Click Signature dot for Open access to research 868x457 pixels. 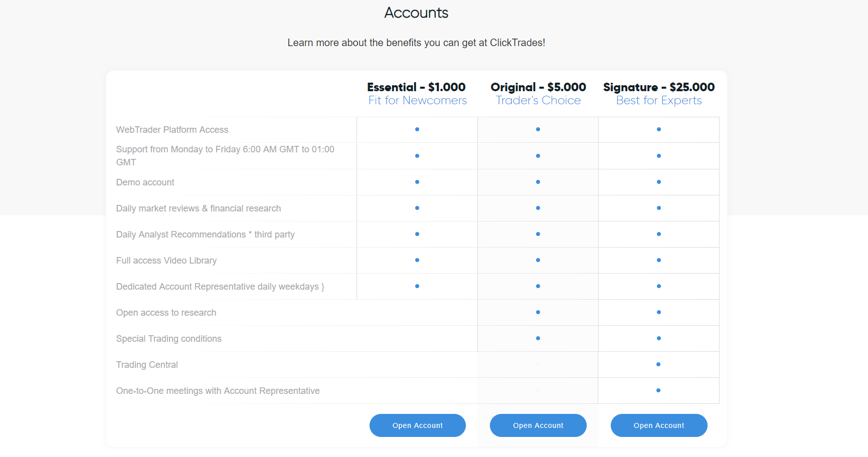(x=659, y=312)
